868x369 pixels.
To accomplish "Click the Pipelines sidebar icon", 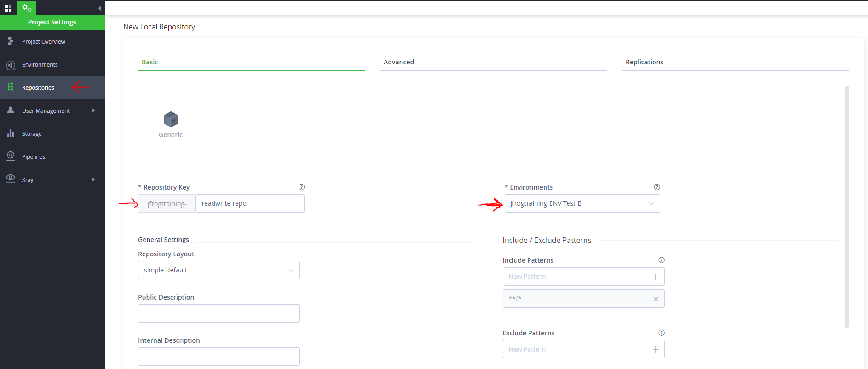I will (x=11, y=156).
